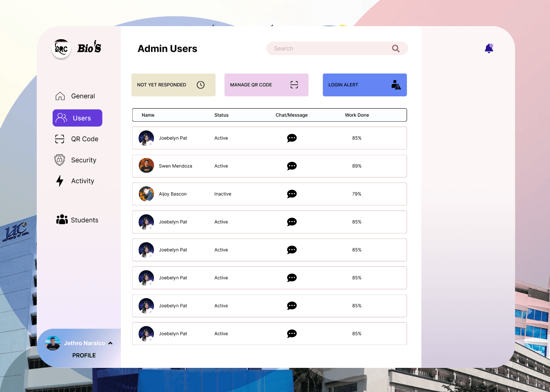The width and height of the screenshot is (550, 392).
Task: Click the Jethro Narsico name
Action: point(85,343)
